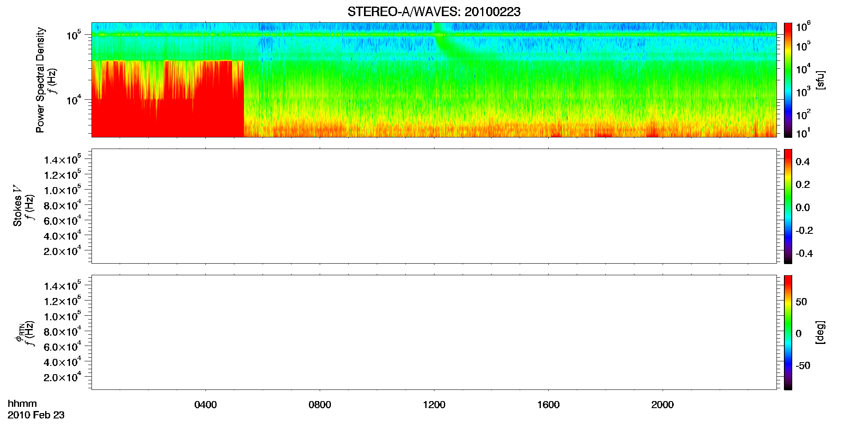Click the "50" tick on the degrees colorbar

click(801, 302)
